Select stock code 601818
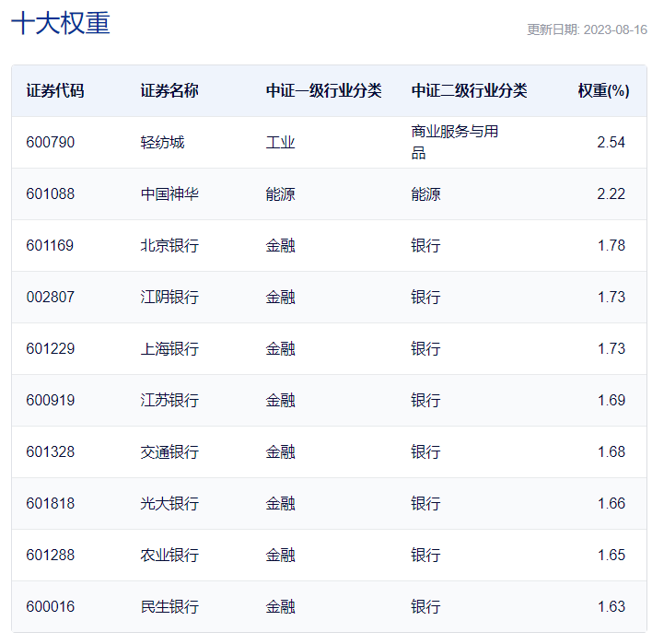Viewport: 652px width, 644px height. (x=51, y=503)
